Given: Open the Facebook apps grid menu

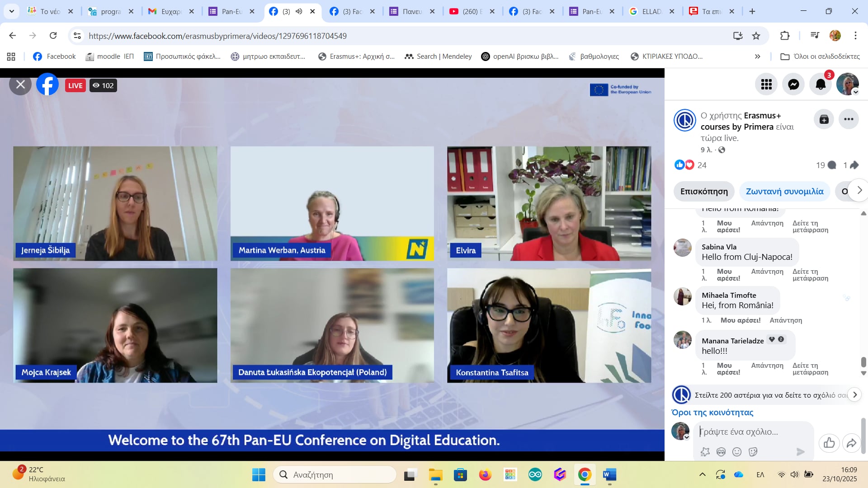Looking at the screenshot, I should 766,84.
